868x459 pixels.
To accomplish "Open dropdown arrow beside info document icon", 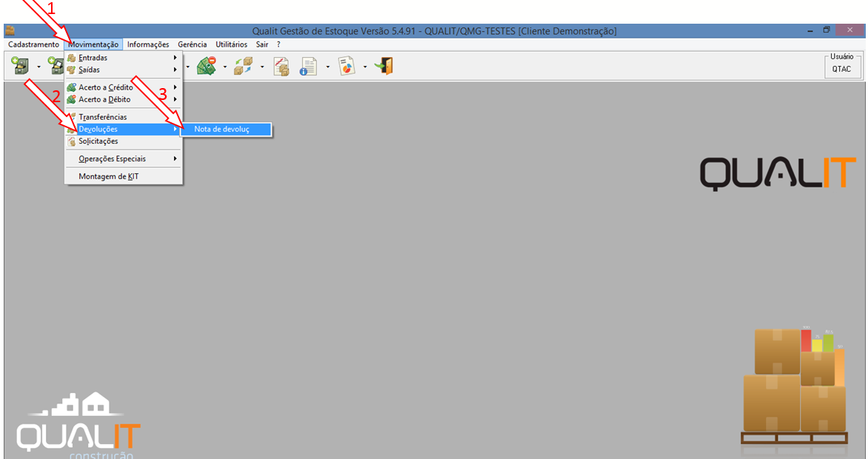I will 328,67.
